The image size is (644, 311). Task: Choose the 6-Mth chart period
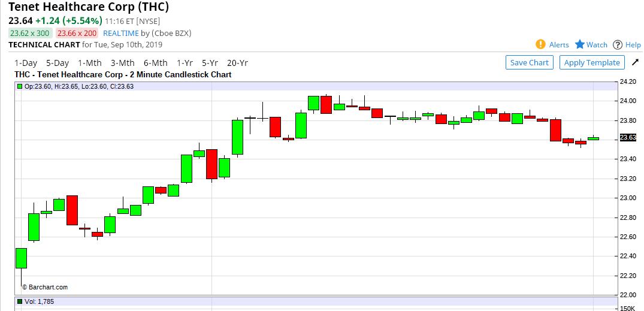click(x=156, y=63)
